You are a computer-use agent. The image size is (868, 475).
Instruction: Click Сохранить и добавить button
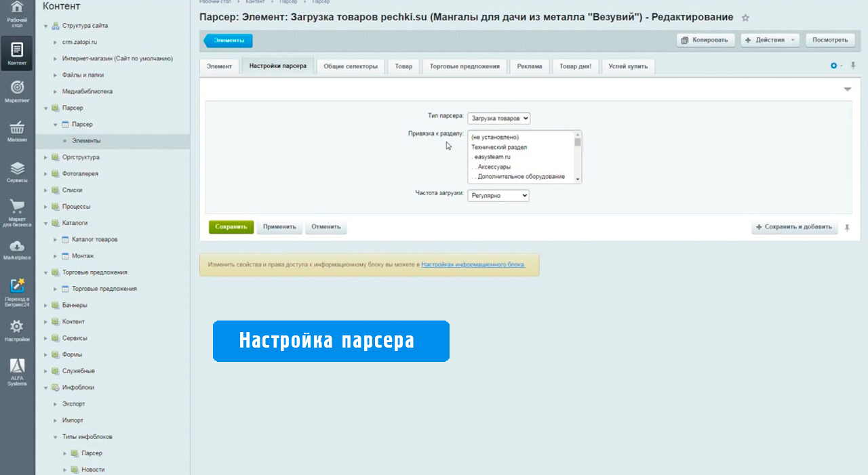tap(795, 227)
